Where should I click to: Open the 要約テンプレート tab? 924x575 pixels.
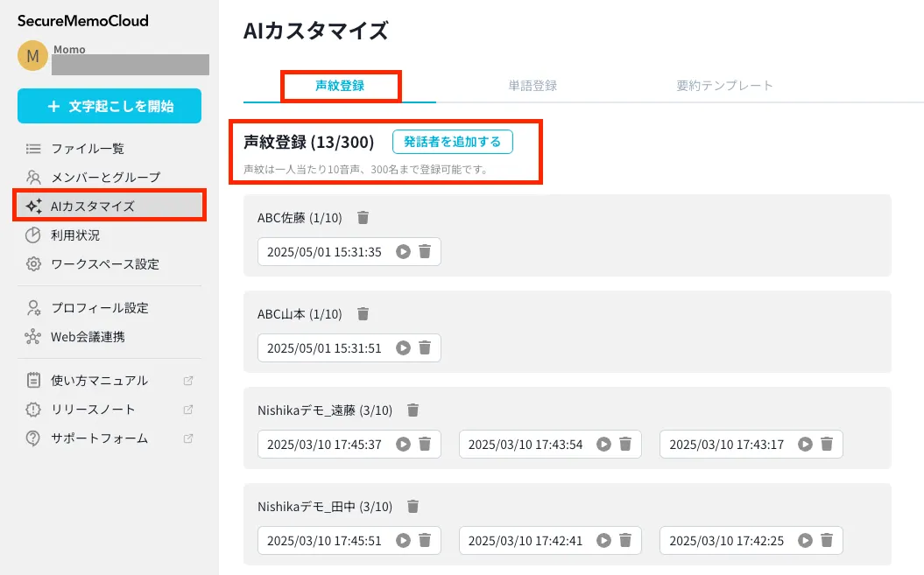click(x=724, y=86)
